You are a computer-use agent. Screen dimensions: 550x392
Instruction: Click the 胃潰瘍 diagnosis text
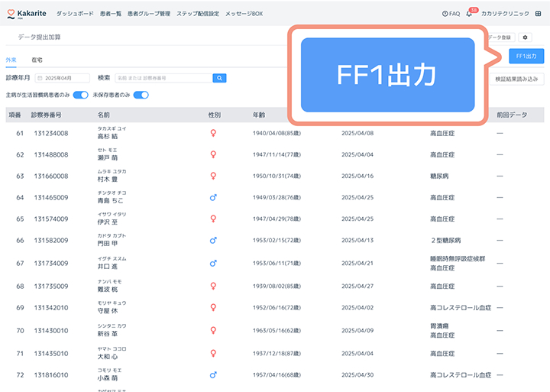point(439,326)
